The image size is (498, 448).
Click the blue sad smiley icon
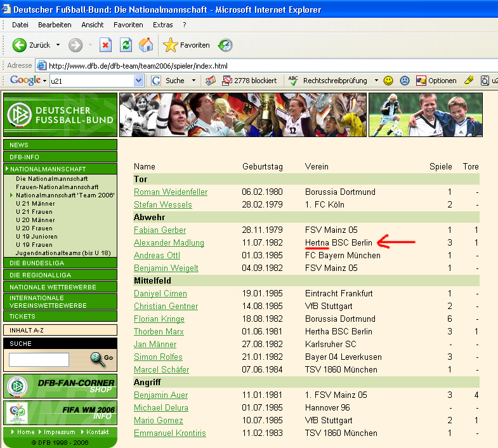(405, 81)
